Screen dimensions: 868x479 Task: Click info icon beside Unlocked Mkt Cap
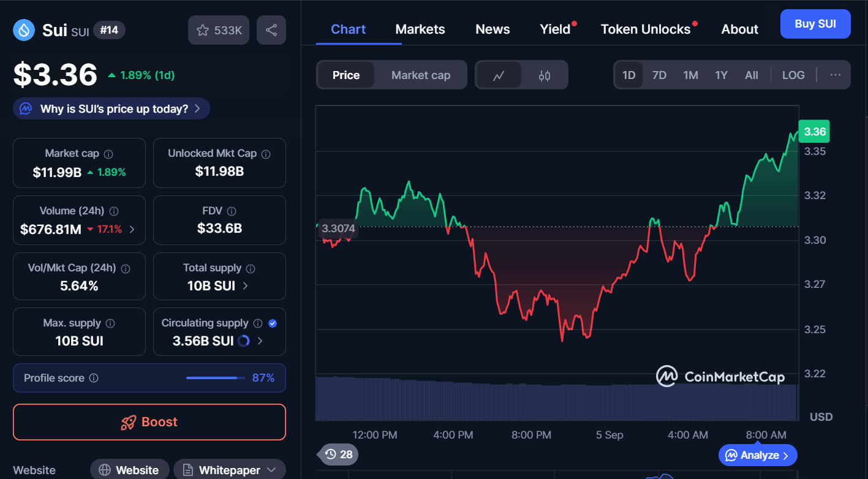(266, 154)
